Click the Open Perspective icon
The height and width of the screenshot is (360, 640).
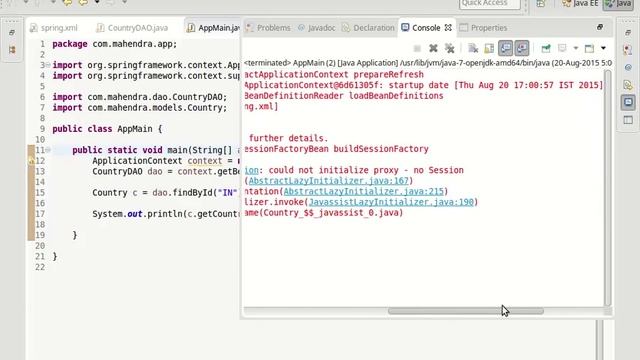(x=541, y=4)
